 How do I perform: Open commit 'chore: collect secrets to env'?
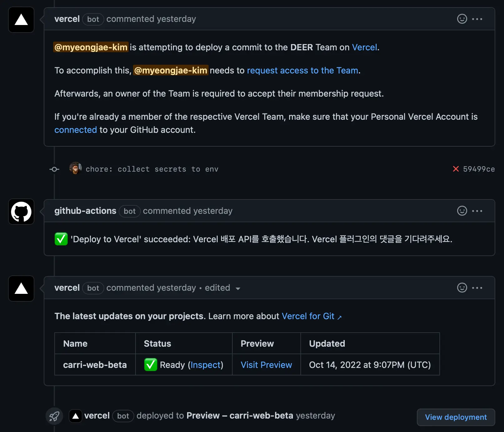152,169
